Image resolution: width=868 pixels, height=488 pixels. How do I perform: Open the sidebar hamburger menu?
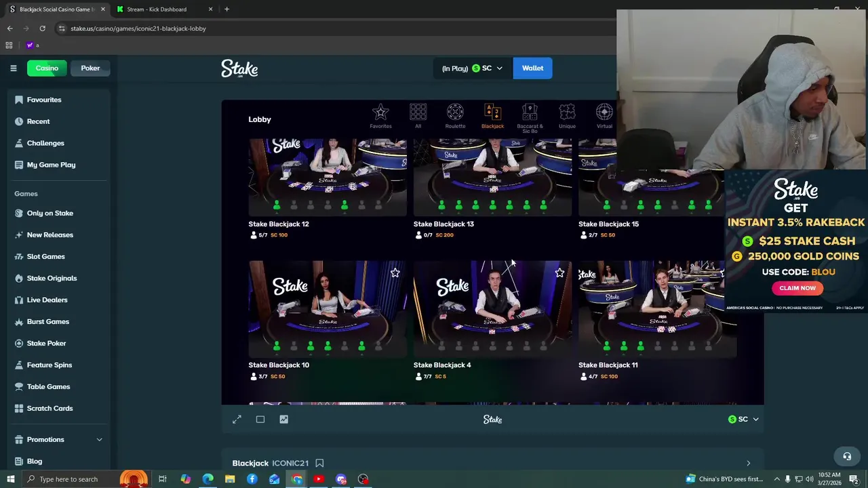tap(13, 68)
